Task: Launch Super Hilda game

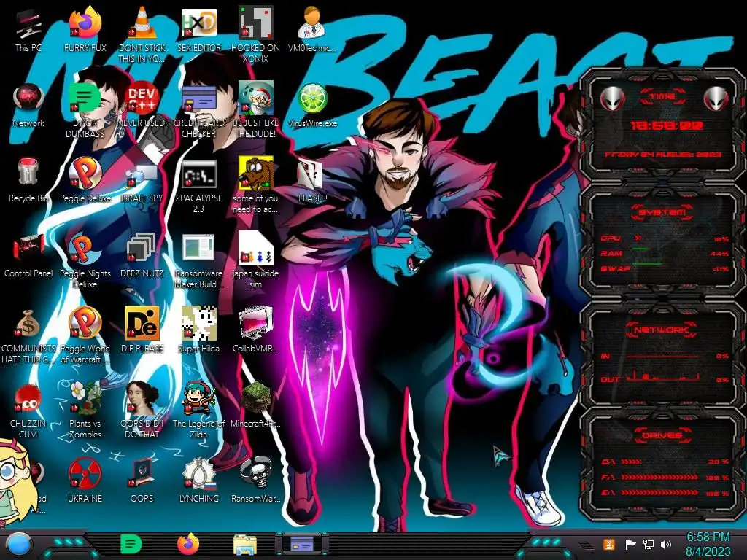Action: tap(199, 330)
